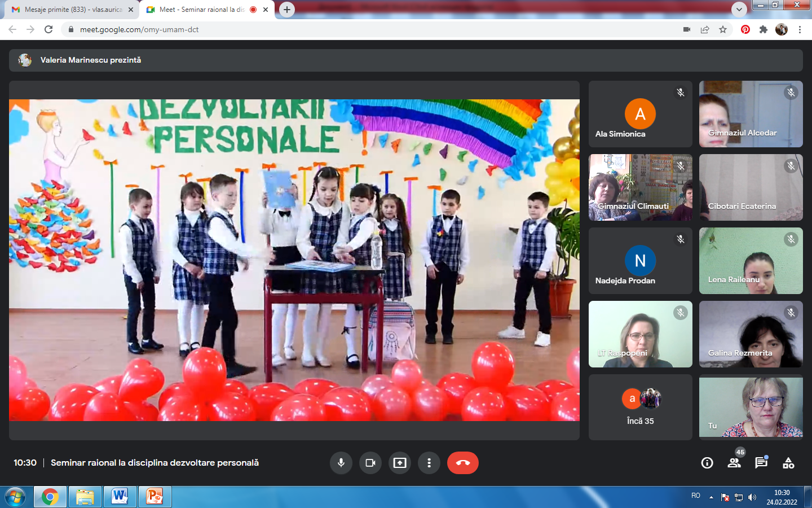Image resolution: width=812 pixels, height=508 pixels.
Task: Select the Lena Raileanu video tile
Action: point(751,261)
